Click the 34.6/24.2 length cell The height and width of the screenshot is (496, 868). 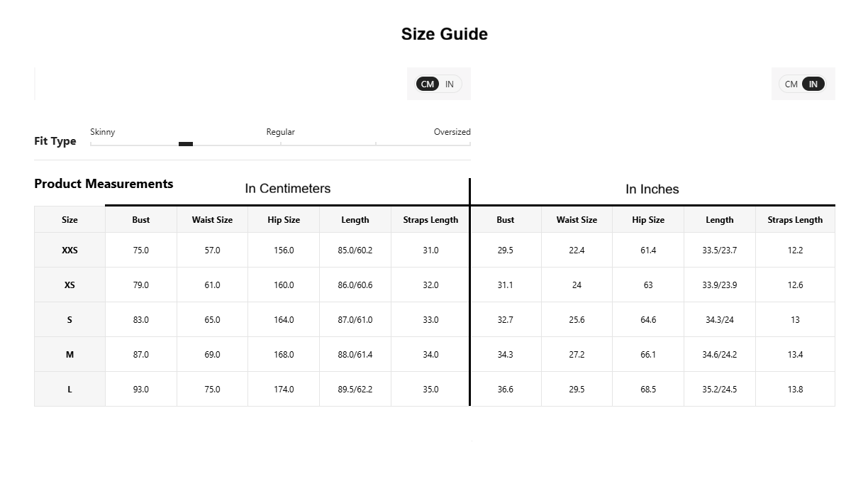tap(720, 354)
